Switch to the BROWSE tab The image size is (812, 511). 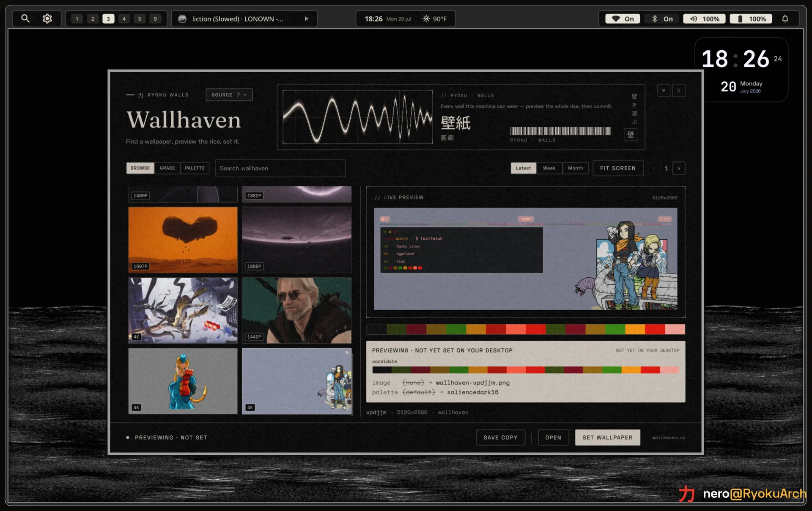point(140,168)
